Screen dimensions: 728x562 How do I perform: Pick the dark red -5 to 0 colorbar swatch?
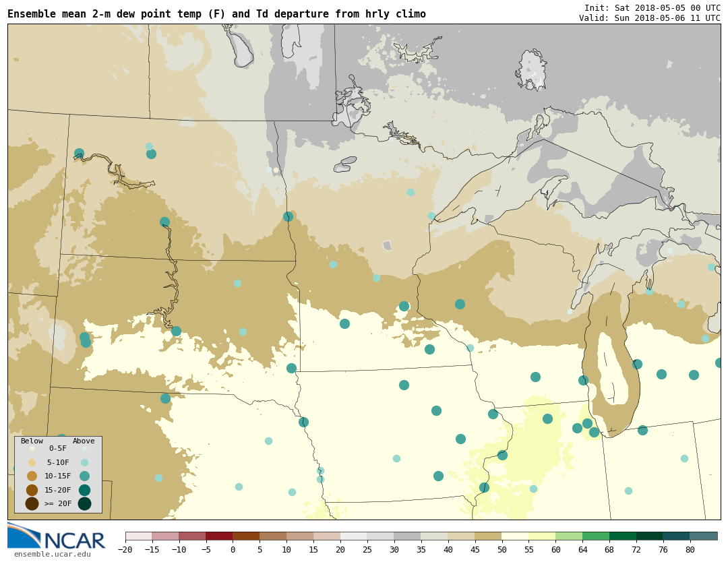coord(219,536)
